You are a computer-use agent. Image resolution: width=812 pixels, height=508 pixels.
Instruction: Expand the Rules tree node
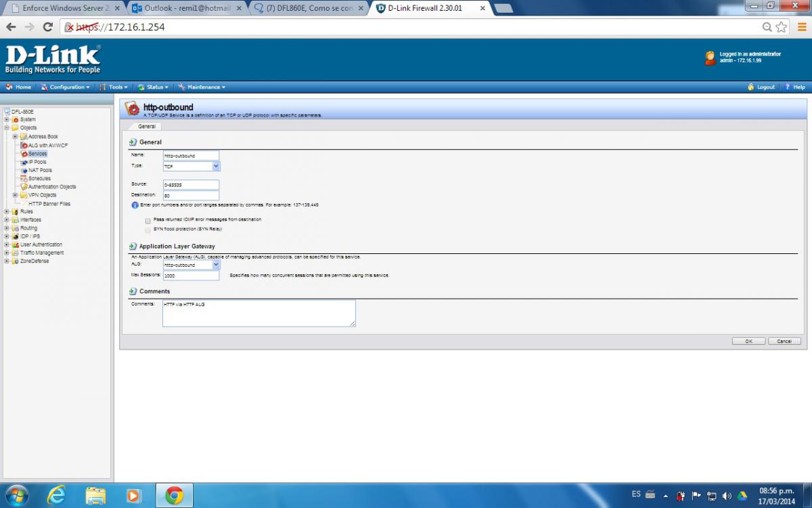coord(7,211)
